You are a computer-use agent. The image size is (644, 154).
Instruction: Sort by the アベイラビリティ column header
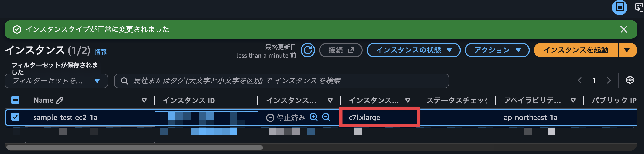(x=573, y=100)
